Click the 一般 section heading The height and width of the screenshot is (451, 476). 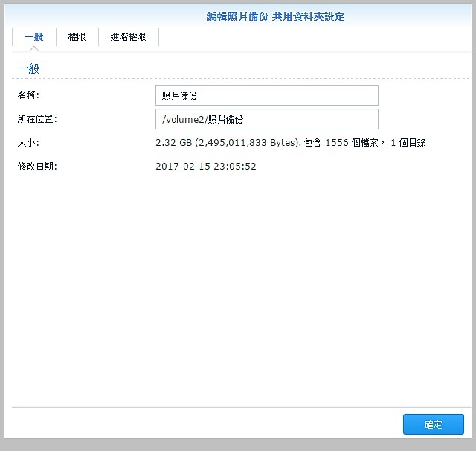pyautogui.click(x=28, y=68)
